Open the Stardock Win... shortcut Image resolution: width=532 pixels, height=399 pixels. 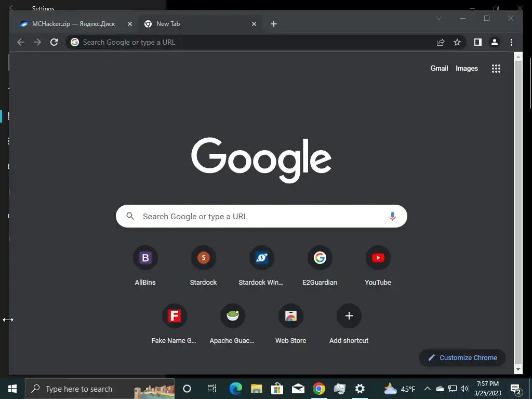(261, 267)
